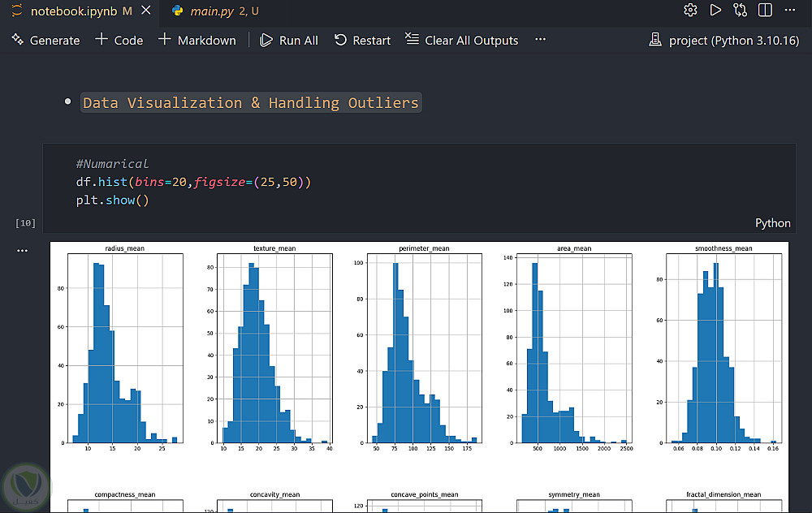
Task: Open the project Python 3.10.16 kernel picker
Action: [724, 40]
